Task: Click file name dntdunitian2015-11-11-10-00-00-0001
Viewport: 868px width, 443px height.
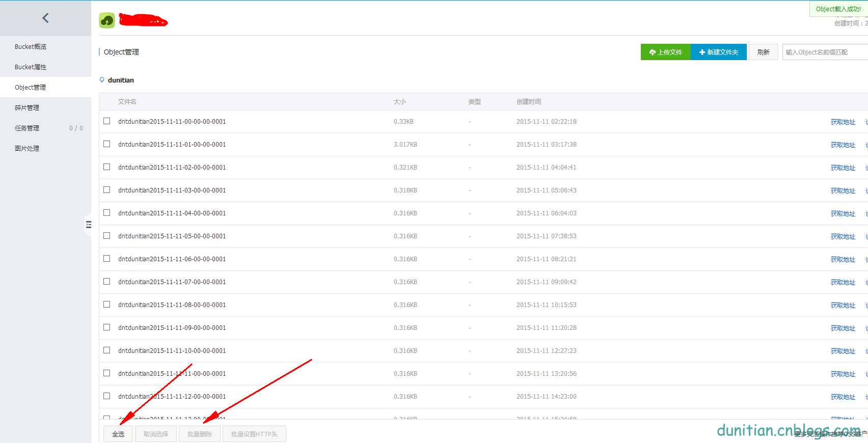Action: [x=172, y=351]
